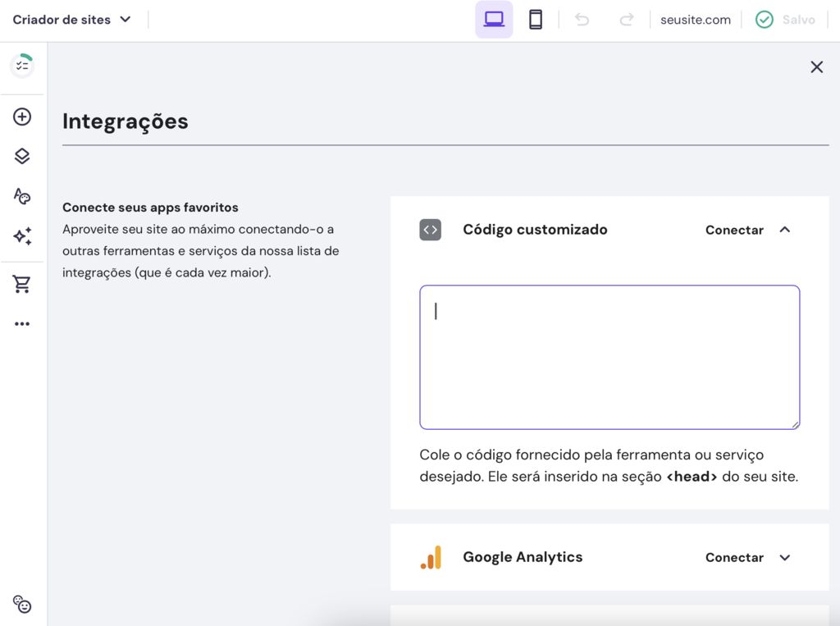Open the add elements panel

click(22, 116)
